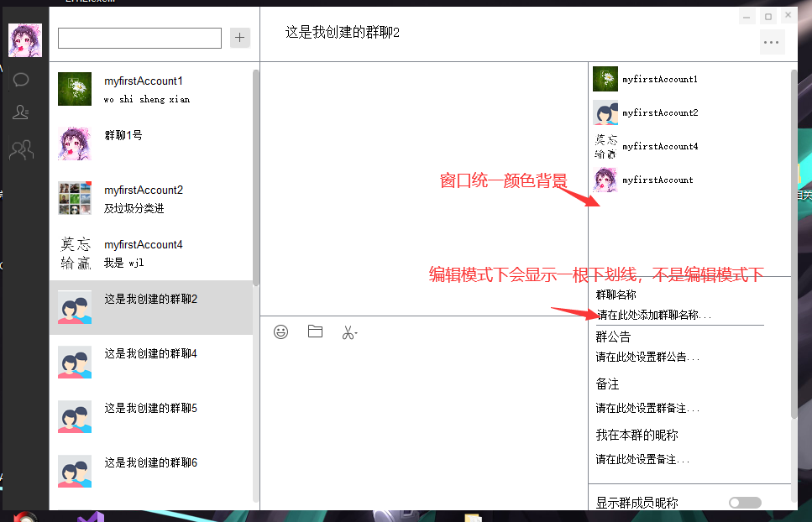Image resolution: width=812 pixels, height=522 pixels.
Task: Focus the search input field
Action: (140, 39)
